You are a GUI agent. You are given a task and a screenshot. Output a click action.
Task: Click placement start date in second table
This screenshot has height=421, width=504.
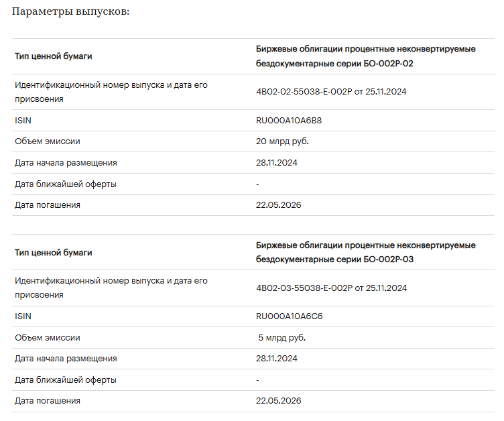(277, 359)
